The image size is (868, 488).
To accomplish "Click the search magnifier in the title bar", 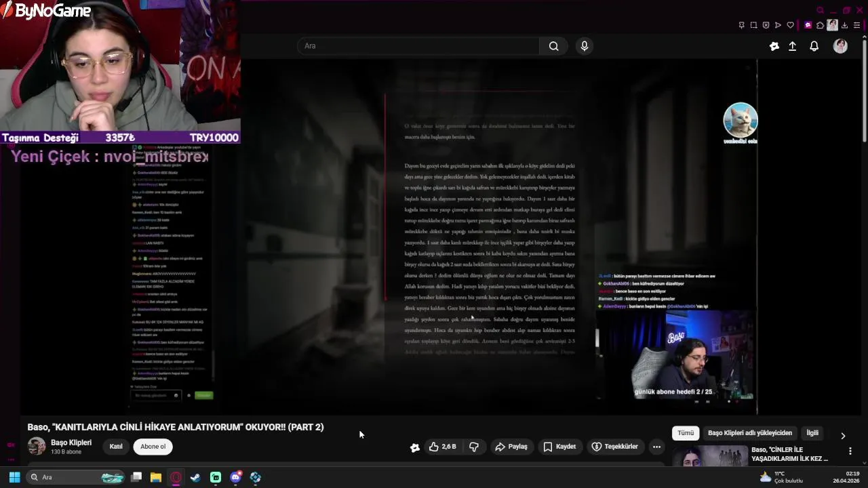I will (x=820, y=10).
